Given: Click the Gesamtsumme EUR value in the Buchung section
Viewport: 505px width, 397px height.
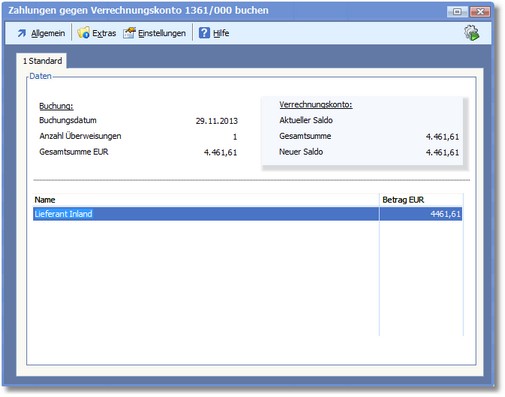Looking at the screenshot, I should 220,152.
